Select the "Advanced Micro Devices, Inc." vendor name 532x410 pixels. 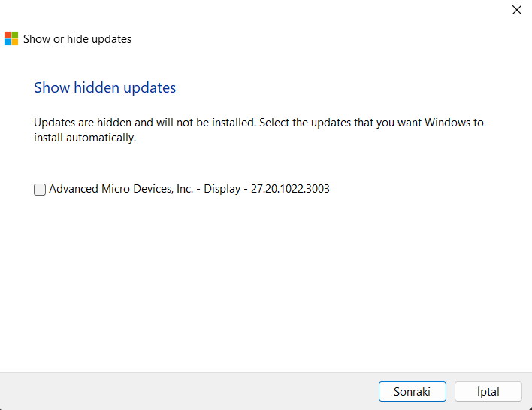tap(121, 189)
